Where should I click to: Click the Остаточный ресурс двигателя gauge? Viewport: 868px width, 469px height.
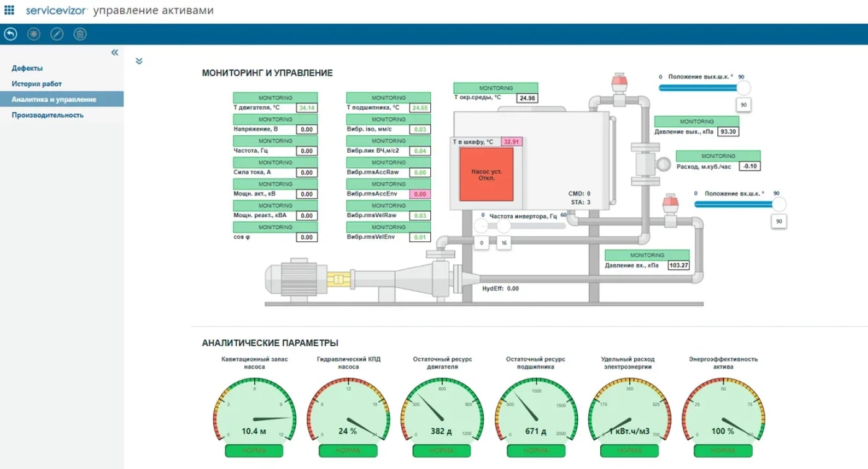tap(442, 409)
